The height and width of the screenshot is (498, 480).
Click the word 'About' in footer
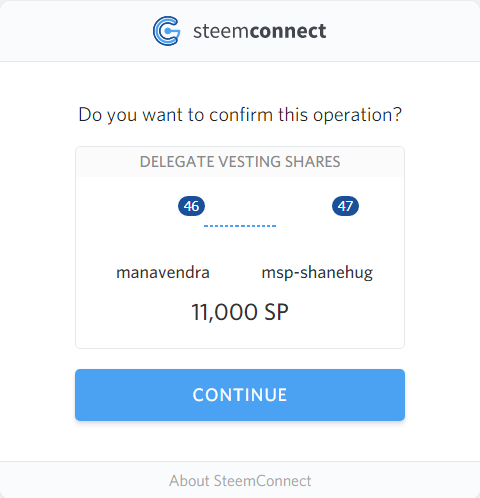point(189,481)
